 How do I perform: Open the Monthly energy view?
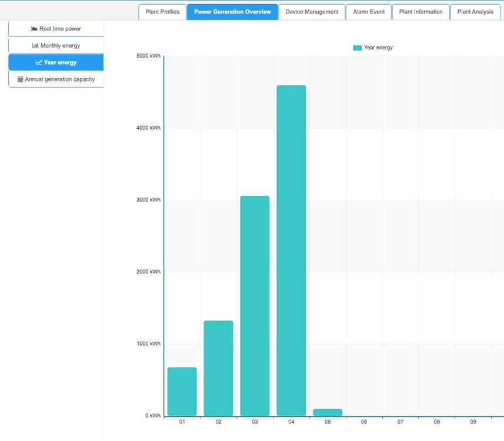point(60,46)
